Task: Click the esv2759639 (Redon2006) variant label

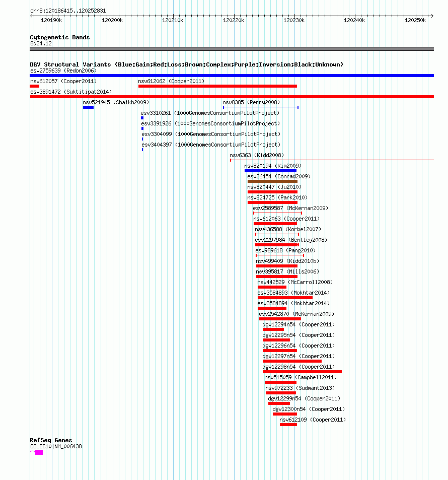Action: [63, 71]
